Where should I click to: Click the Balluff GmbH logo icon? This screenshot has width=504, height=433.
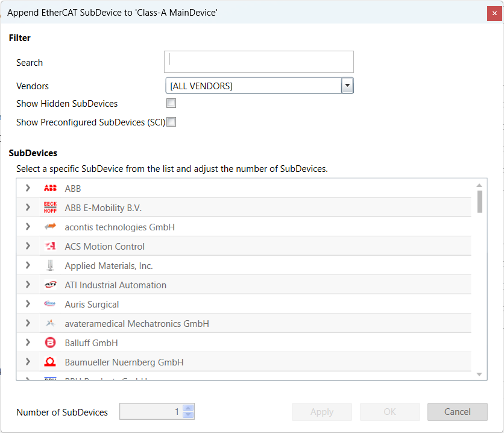pyautogui.click(x=50, y=343)
